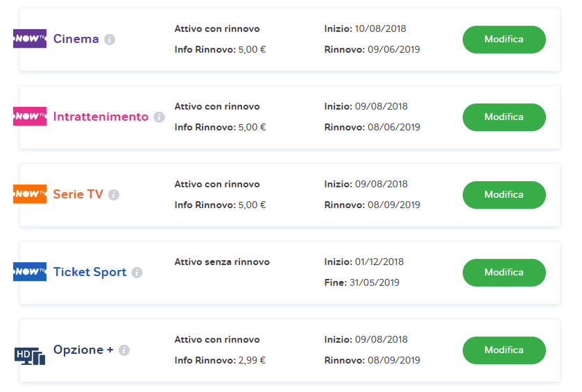582x392 pixels.
Task: Click the orange NOW TV Serie TV logo
Action: tap(30, 194)
